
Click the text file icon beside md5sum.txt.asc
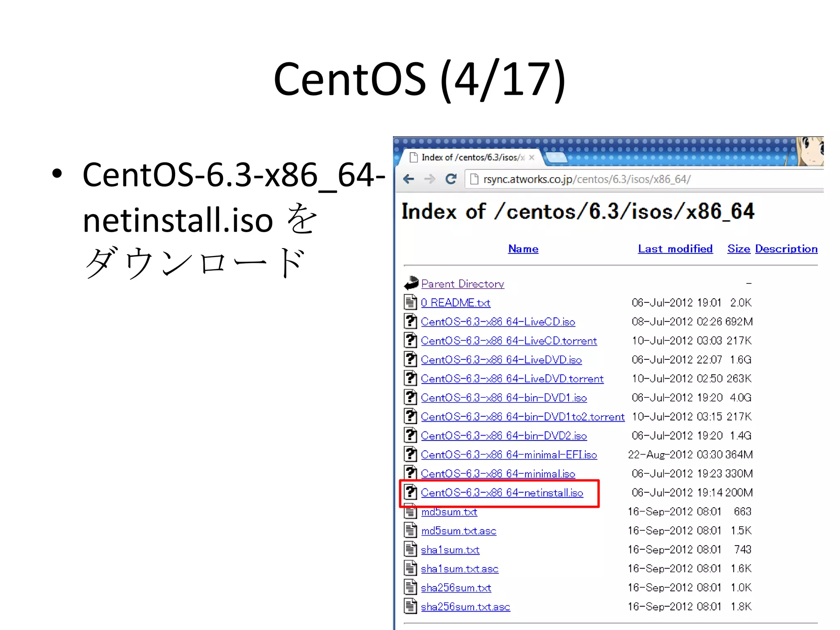coord(410,530)
